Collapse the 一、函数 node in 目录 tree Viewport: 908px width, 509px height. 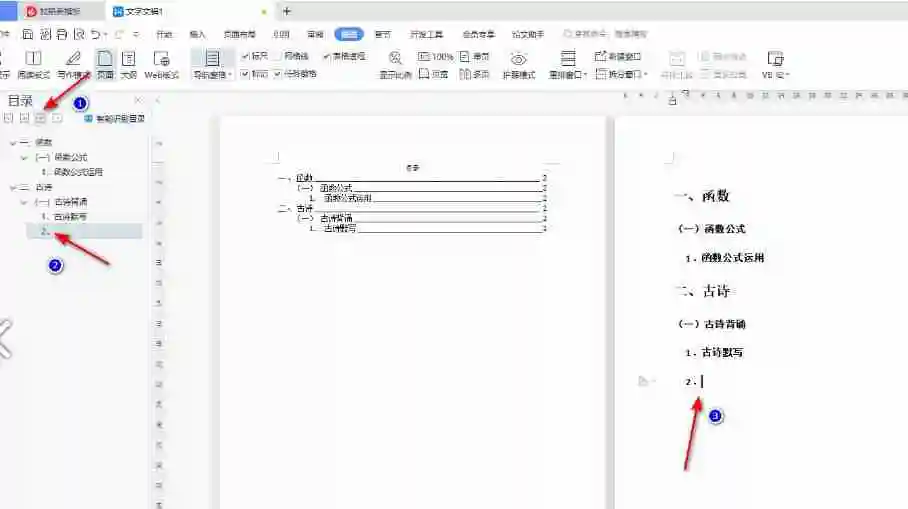[13, 142]
